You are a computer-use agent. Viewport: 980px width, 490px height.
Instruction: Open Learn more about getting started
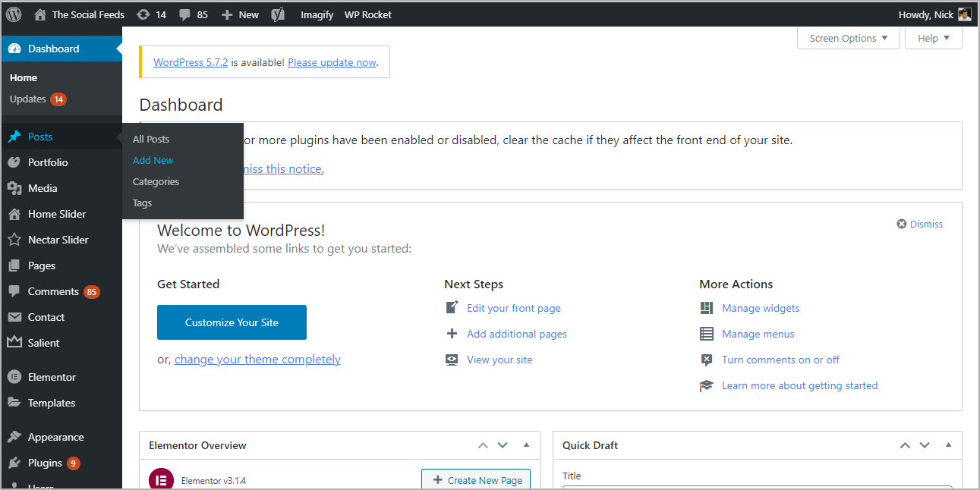click(x=800, y=385)
